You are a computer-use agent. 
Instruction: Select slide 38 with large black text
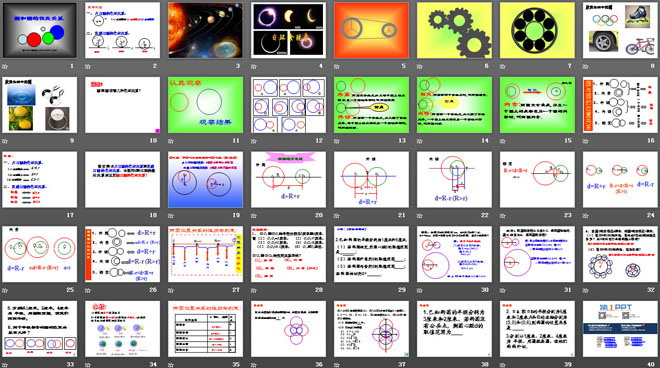coord(454,328)
